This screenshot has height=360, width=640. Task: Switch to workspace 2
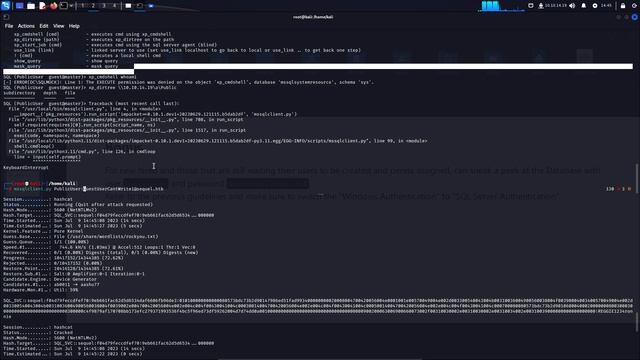pyautogui.click(x=93, y=6)
